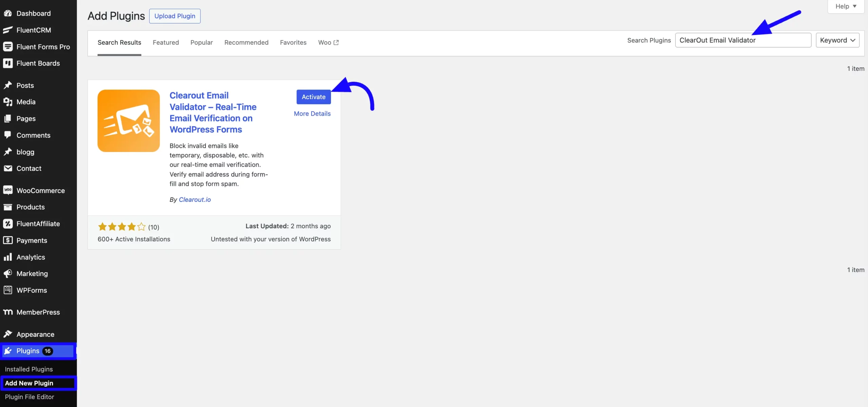Click the Fluent Boards icon
Screen dimensions: 868x407
pyautogui.click(x=8, y=63)
